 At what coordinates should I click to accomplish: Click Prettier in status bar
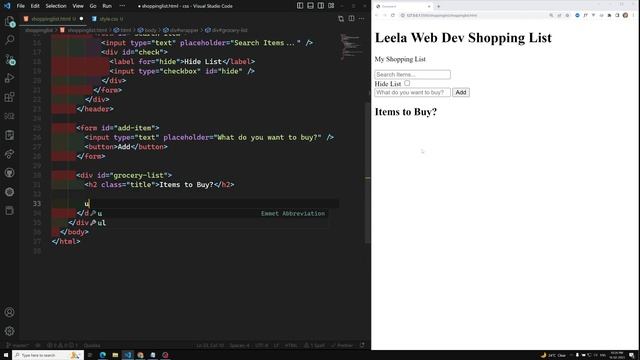click(342, 345)
